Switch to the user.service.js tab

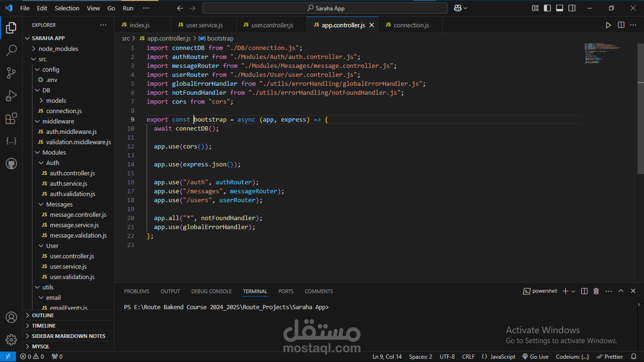[204, 25]
